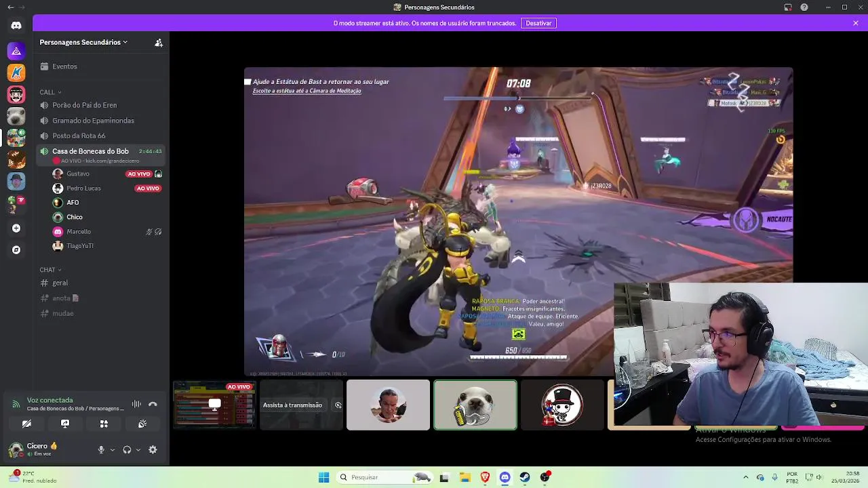Open audio output options dropdown
Image resolution: width=868 pixels, height=488 pixels.
point(138,449)
